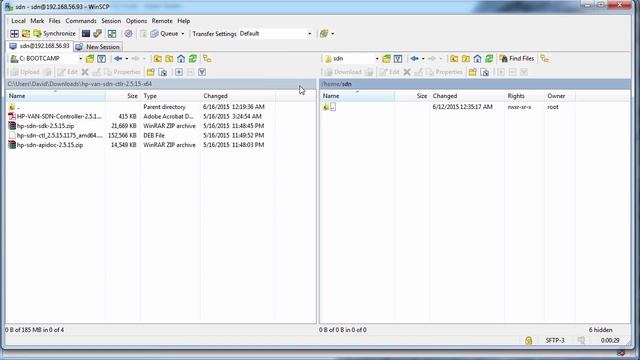Open the Session menu

coord(111,21)
